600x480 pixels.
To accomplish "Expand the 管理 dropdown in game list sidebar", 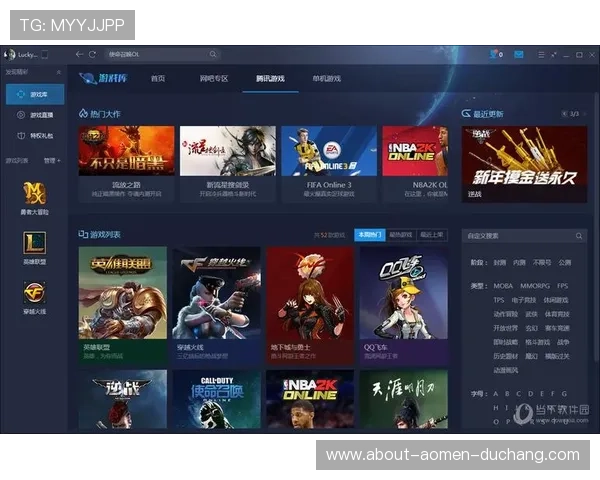I will point(52,160).
